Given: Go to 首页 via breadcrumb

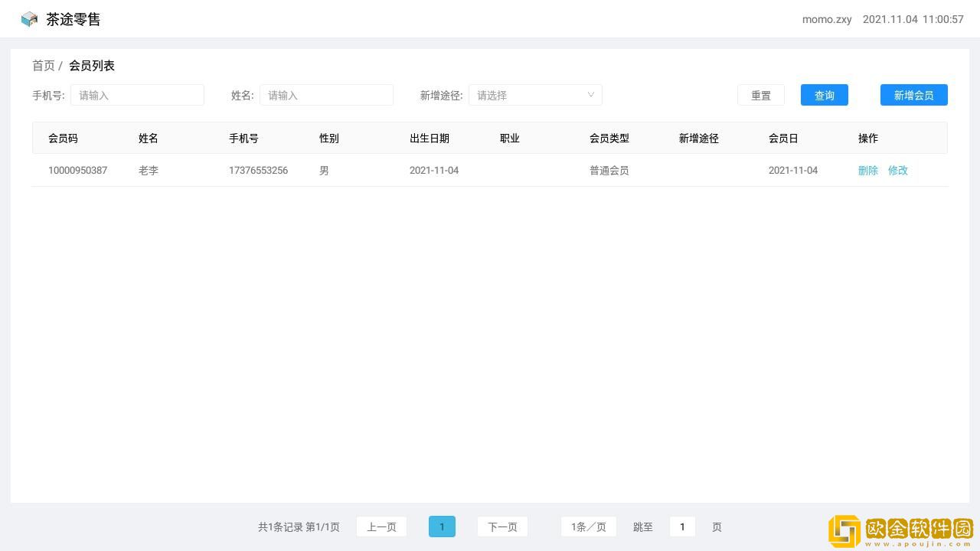Looking at the screenshot, I should [x=43, y=66].
